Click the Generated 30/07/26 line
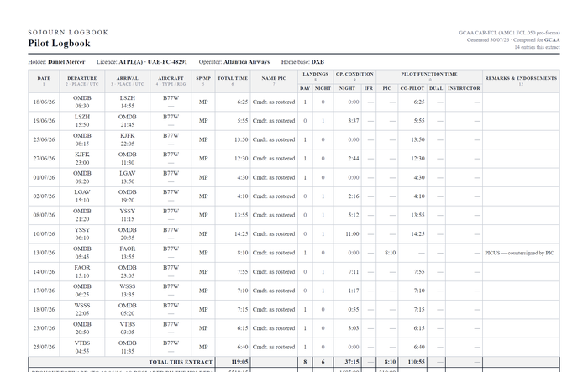 pyautogui.click(x=513, y=39)
